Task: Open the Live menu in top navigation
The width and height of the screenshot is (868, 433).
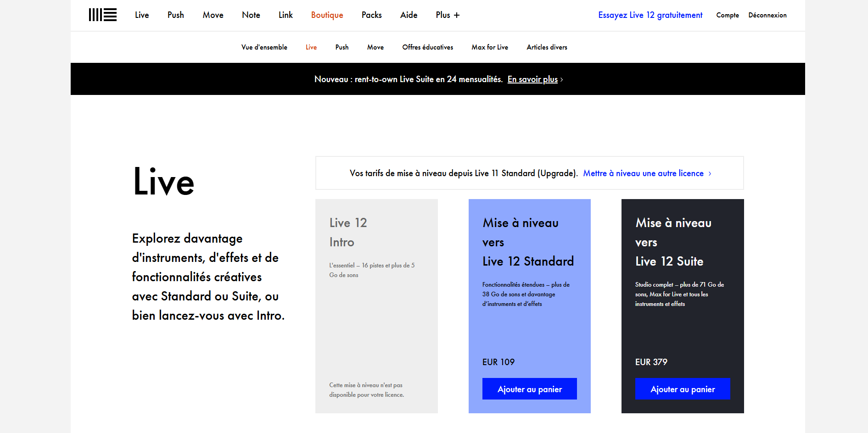Action: click(142, 15)
